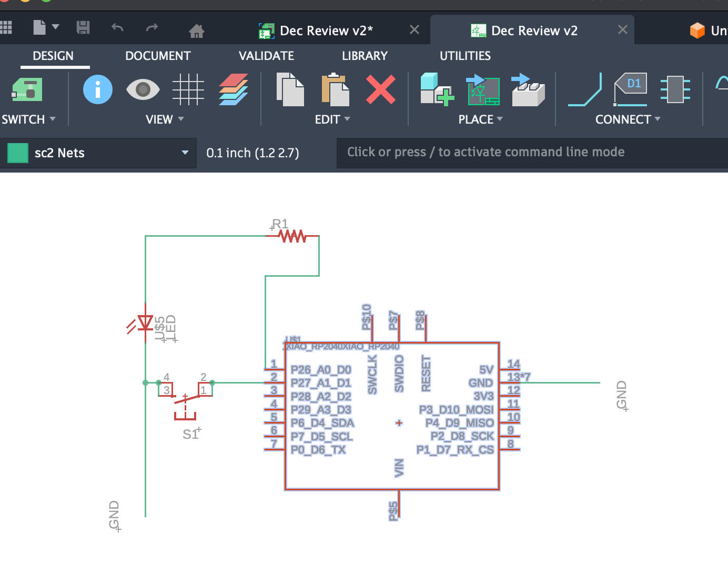The image size is (728, 584).
Task: Click the red Delete X icon
Action: pyautogui.click(x=381, y=89)
